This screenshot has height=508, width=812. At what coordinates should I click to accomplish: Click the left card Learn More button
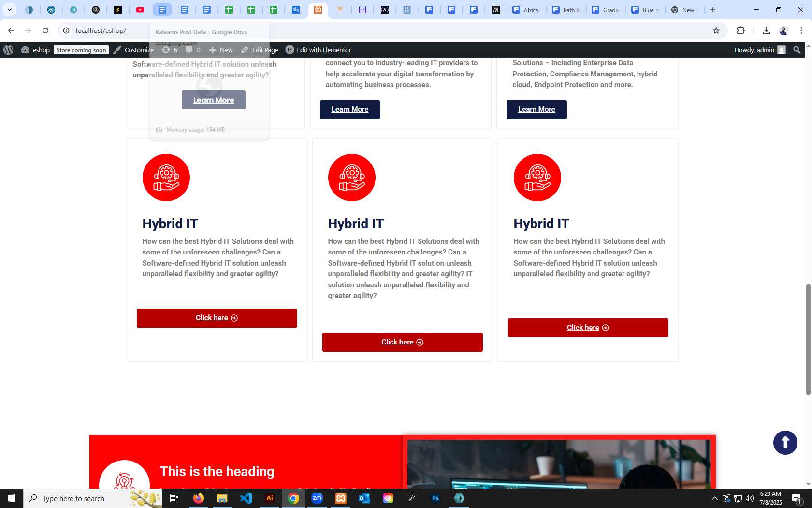coord(214,100)
